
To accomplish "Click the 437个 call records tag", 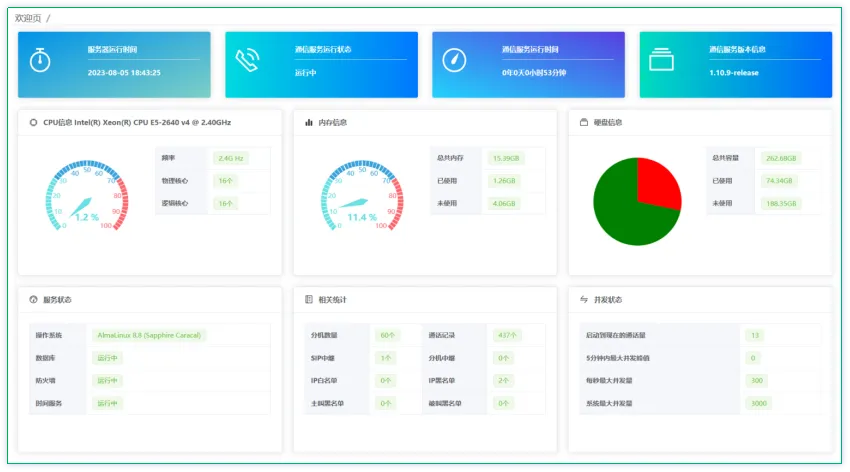I will 507,335.
